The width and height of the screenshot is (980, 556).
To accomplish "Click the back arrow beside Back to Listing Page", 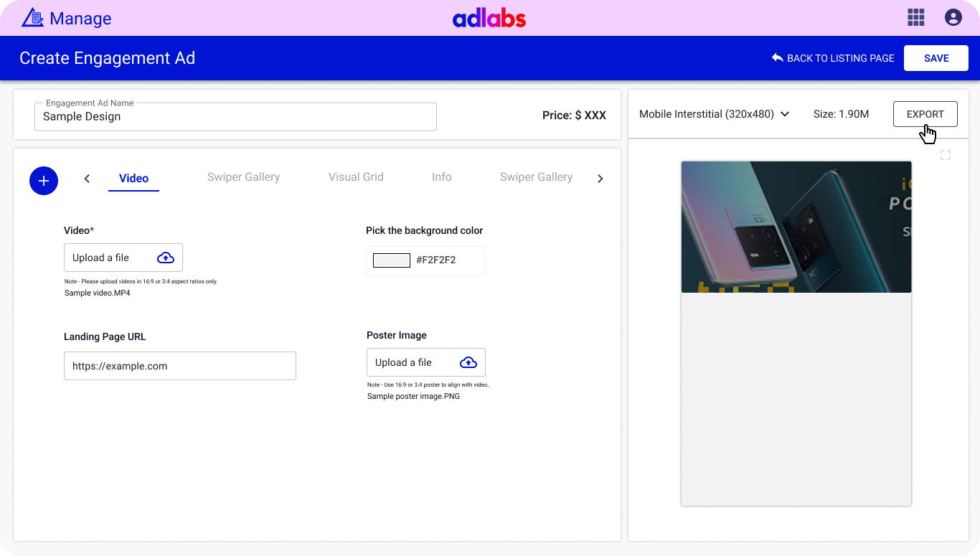I will (x=777, y=58).
